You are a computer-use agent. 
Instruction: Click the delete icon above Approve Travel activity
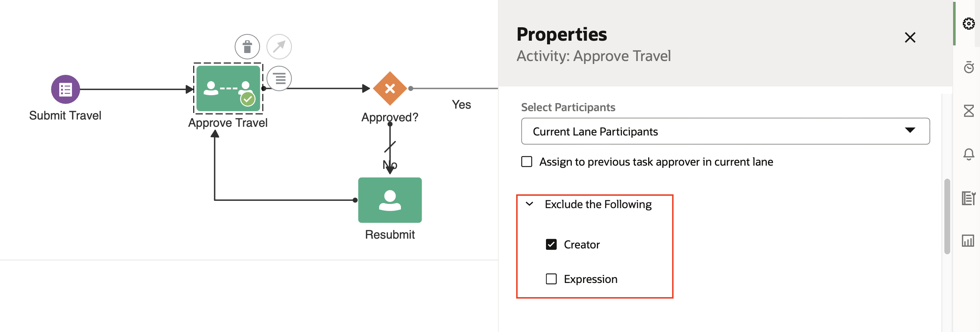[247, 46]
